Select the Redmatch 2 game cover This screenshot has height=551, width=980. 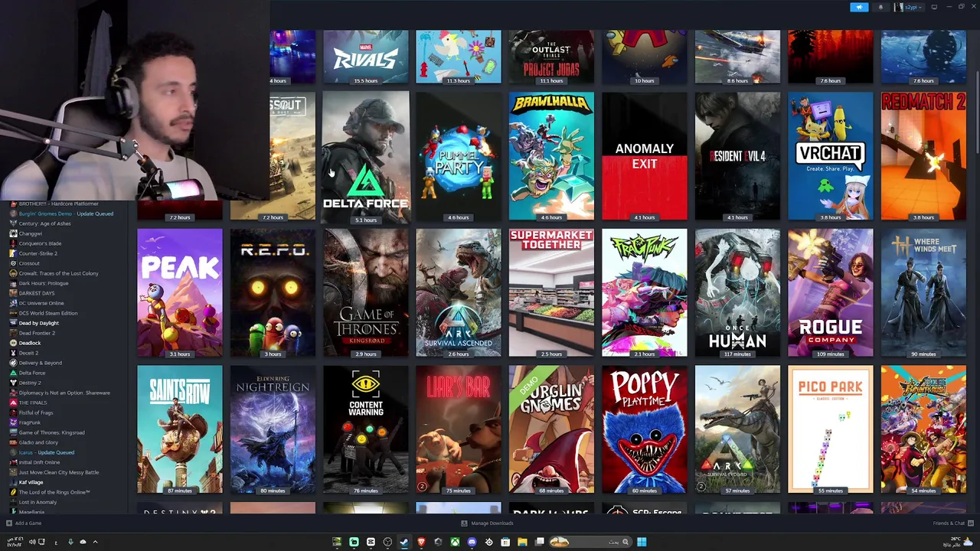tap(923, 156)
